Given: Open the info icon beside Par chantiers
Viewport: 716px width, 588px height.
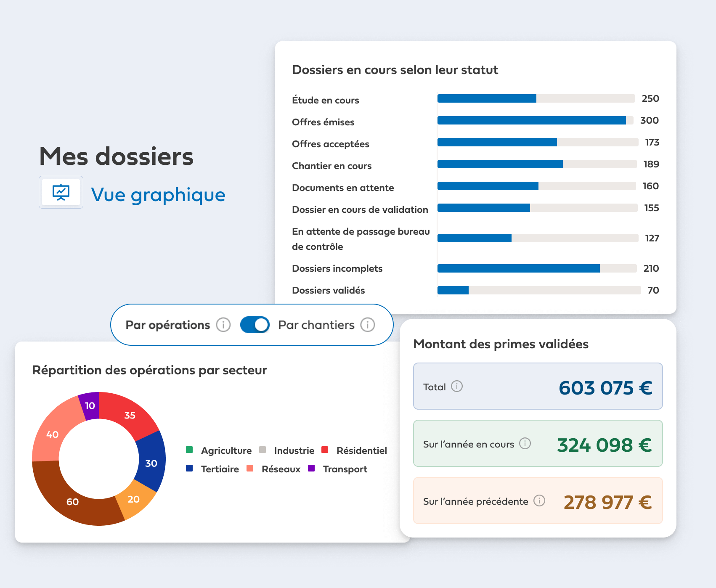Looking at the screenshot, I should 368,324.
